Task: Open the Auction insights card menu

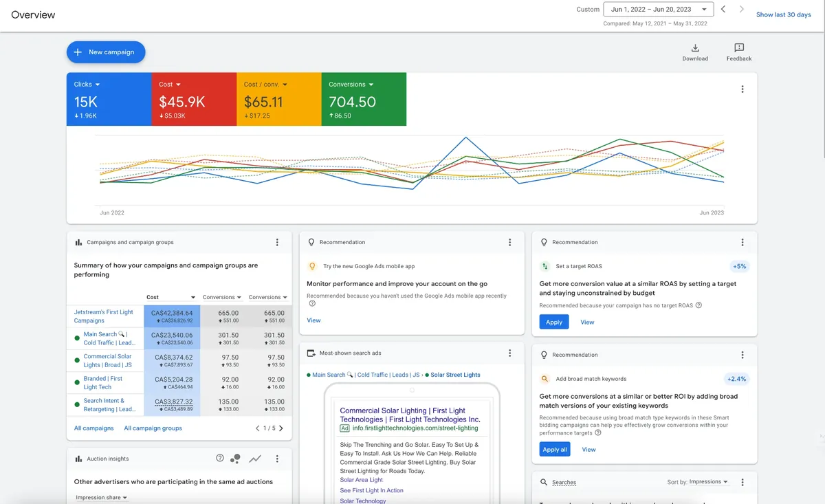Action: click(277, 459)
